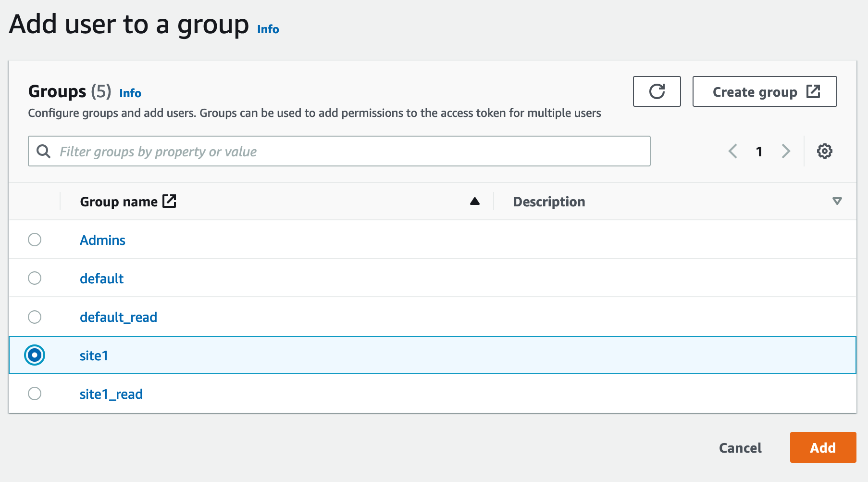
Task: Click the Group name column header
Action: click(x=119, y=202)
